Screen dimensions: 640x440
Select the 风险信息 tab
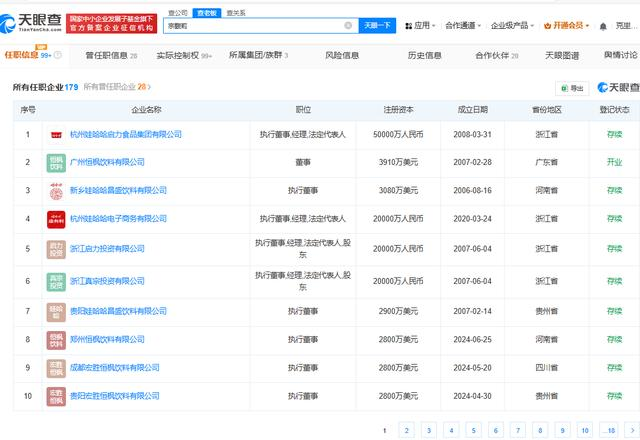[342, 56]
